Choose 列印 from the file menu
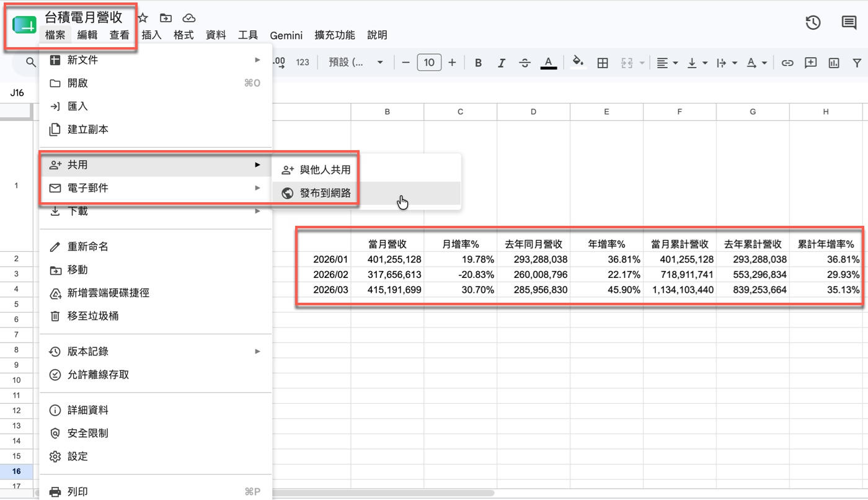 pos(156,492)
